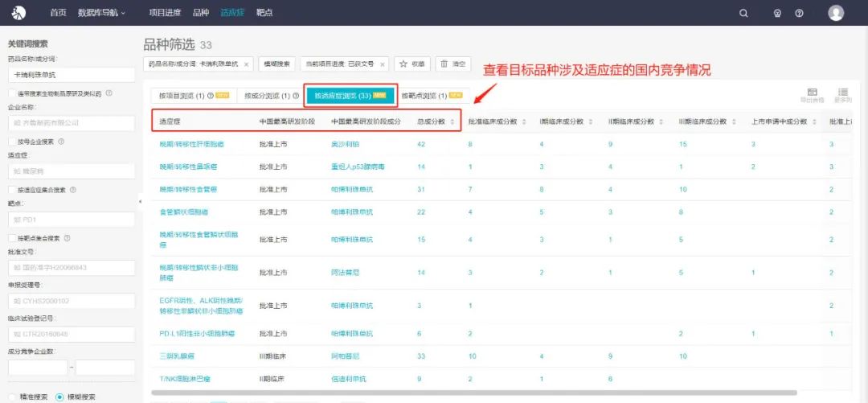Image resolution: width=868 pixels, height=403 pixels.
Task: Tick the 按适应症集合搜索 checkbox
Action: [12, 190]
